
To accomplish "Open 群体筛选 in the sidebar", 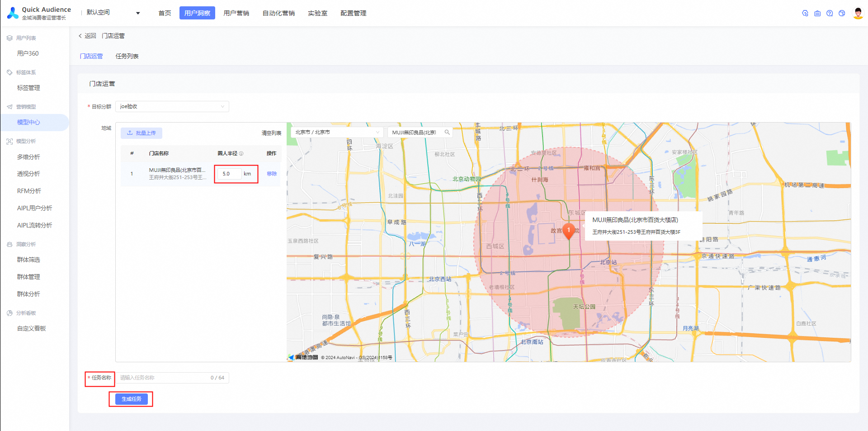I will point(28,260).
